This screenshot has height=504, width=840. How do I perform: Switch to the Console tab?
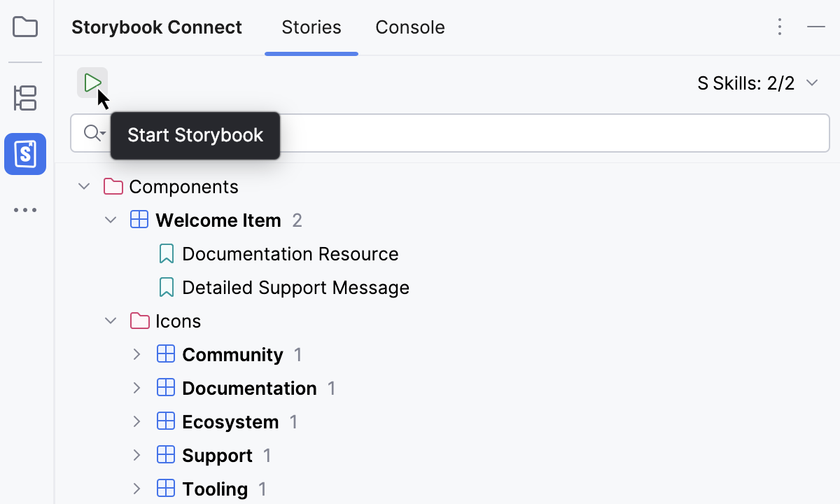pyautogui.click(x=410, y=27)
